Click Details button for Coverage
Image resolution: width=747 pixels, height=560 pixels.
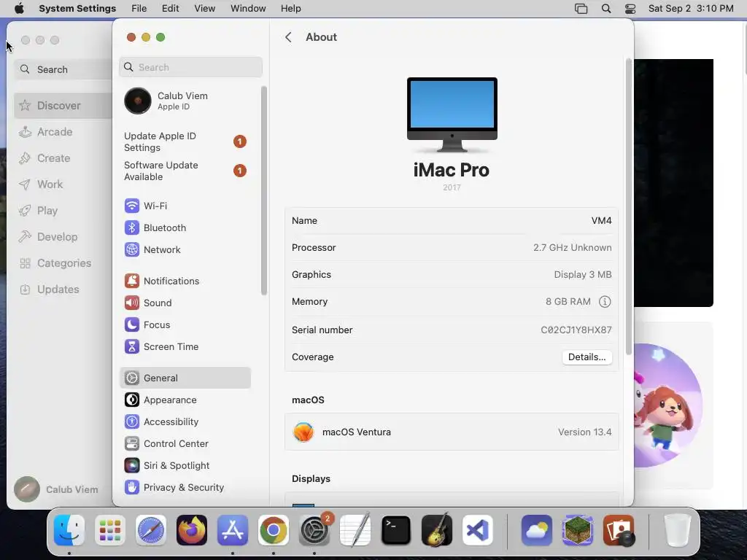(x=587, y=357)
